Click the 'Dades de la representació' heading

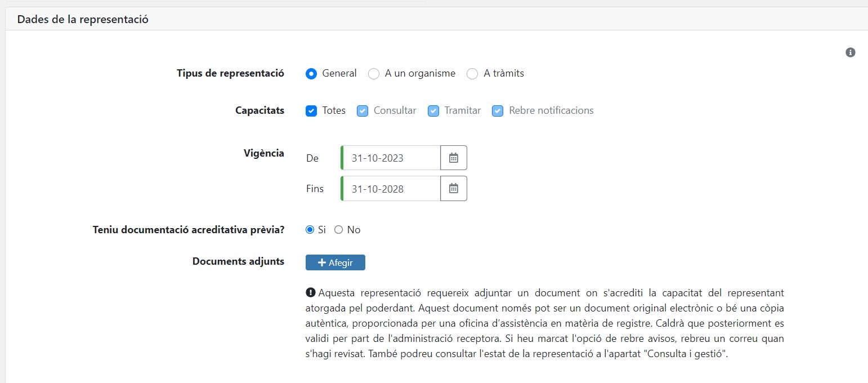click(x=83, y=19)
